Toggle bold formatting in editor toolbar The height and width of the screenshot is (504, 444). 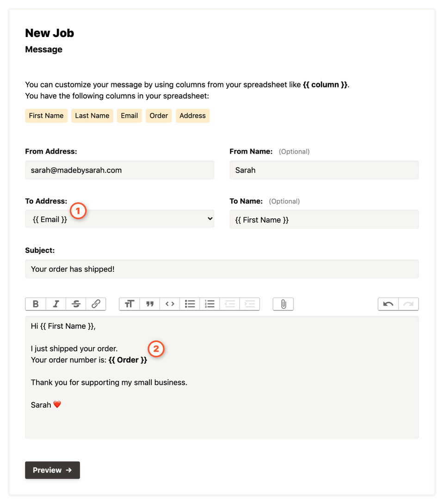tap(35, 304)
